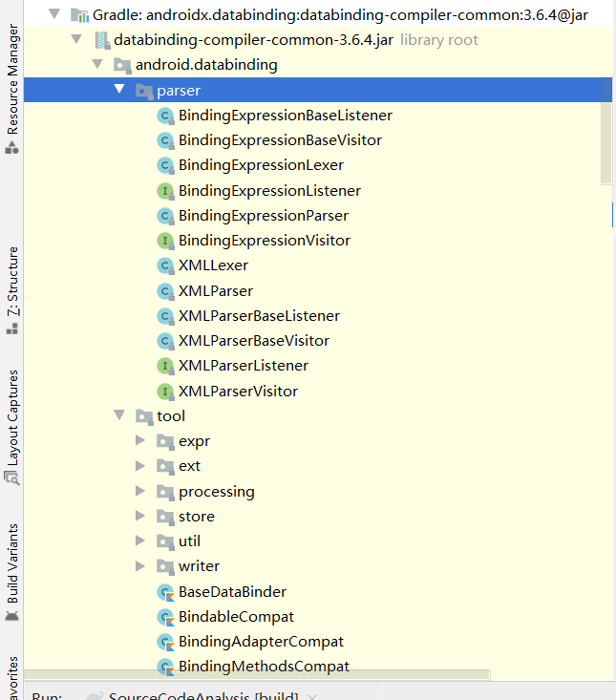Viewport: 616px width, 700px height.
Task: Expand the ext package
Action: coord(140,466)
